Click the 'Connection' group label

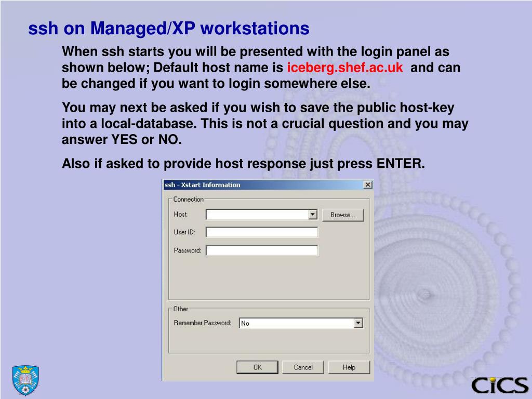188,199
